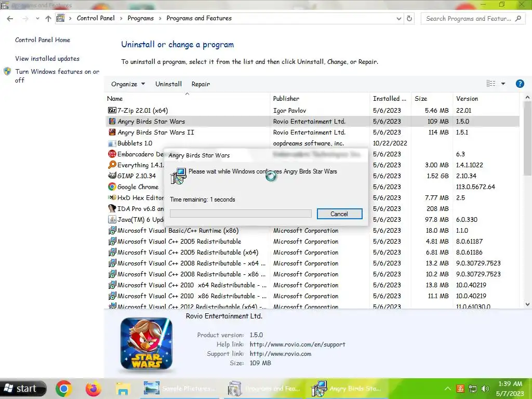The height and width of the screenshot is (399, 532).
Task: Click the Uninstall toolbar command
Action: 168,84
